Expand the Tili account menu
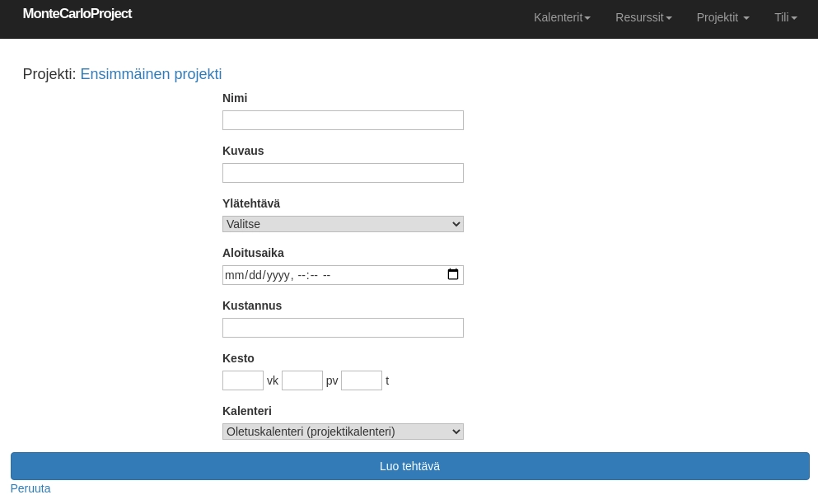The image size is (818, 504). (x=785, y=17)
